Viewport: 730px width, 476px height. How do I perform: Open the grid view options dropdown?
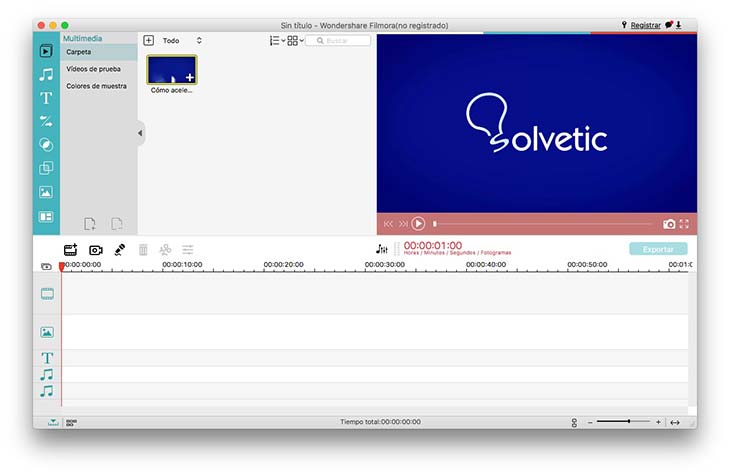click(x=295, y=41)
